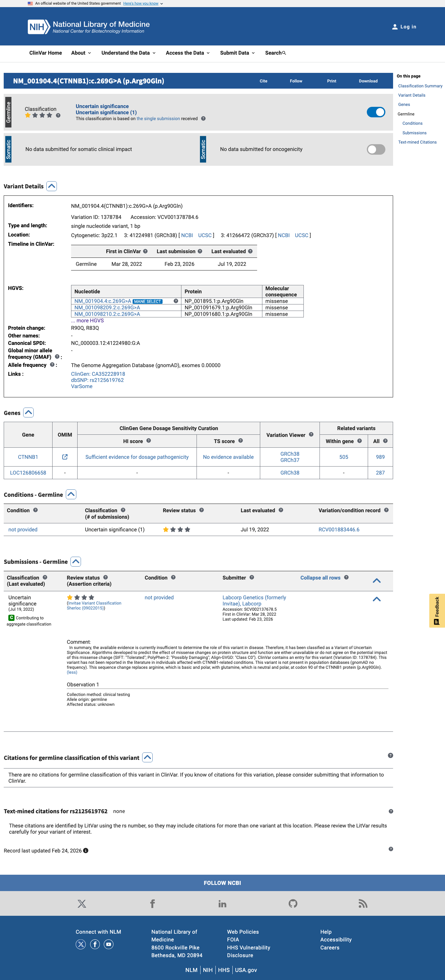Collapse Citations for germline classification section

(147, 757)
